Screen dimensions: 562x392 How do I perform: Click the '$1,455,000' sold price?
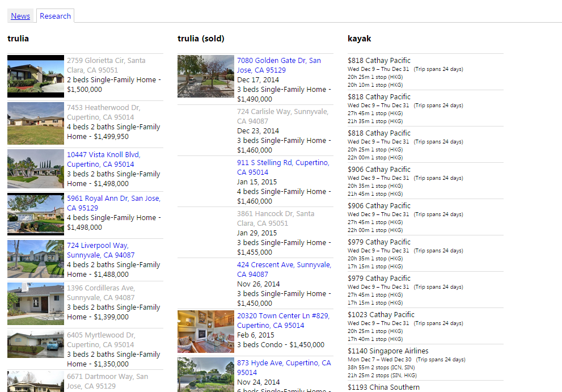pyautogui.click(x=255, y=252)
